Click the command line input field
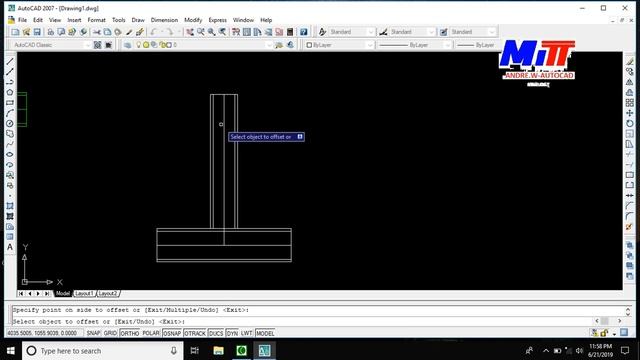 click(302, 322)
